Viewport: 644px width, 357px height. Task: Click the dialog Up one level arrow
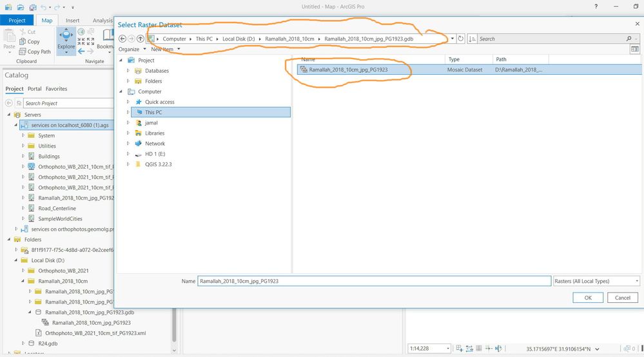(141, 39)
